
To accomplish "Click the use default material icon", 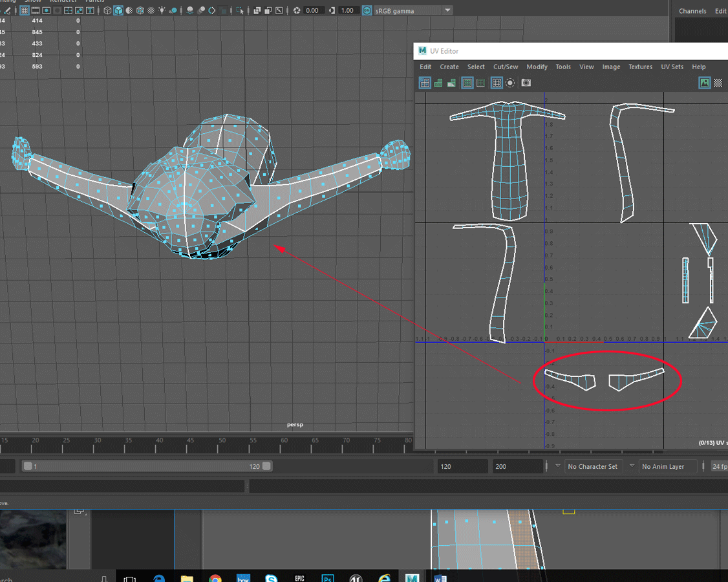I will point(129,10).
